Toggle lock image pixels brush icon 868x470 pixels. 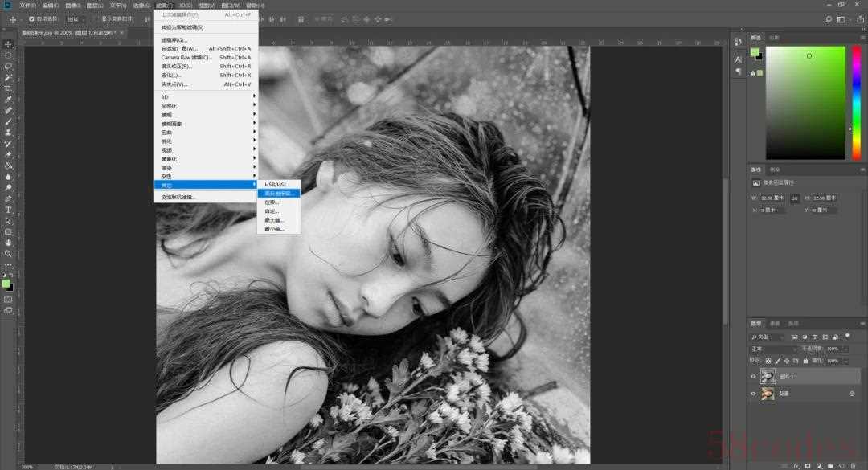click(778, 361)
